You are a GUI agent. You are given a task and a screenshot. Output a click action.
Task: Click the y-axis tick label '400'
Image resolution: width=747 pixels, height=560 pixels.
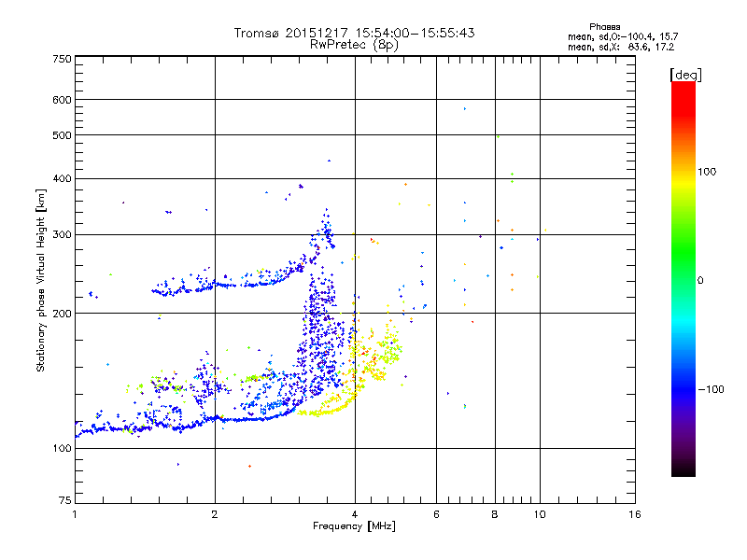click(x=62, y=179)
